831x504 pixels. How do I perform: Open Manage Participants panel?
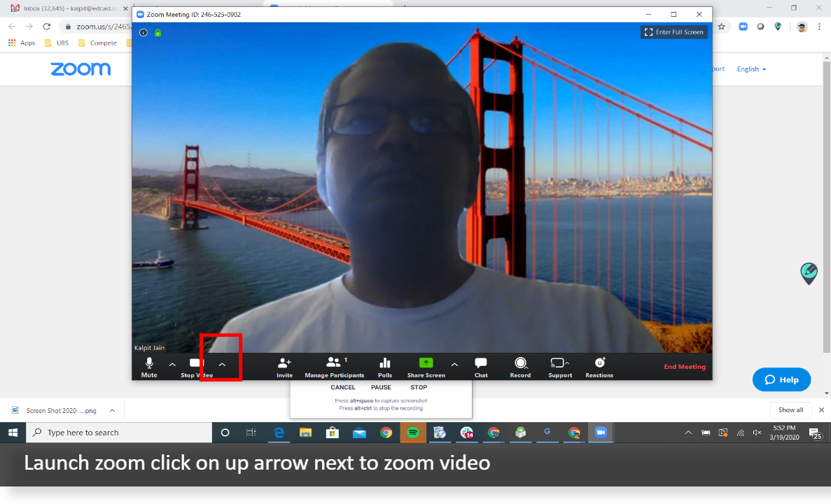pos(335,367)
